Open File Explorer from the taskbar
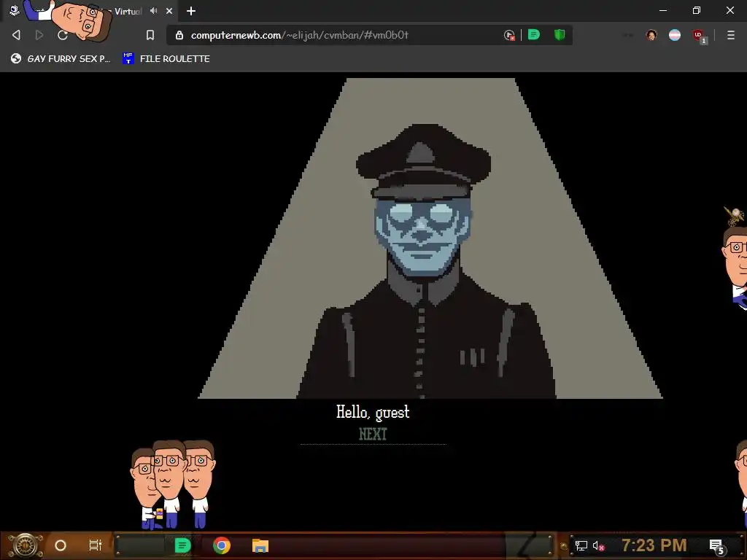Screen dimensions: 747x560 [x=260, y=545]
